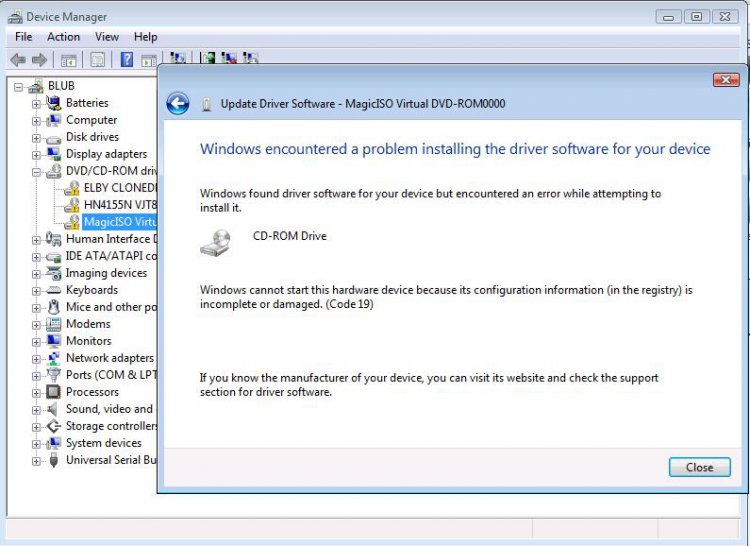Expand the Keyboards category
This screenshot has height=546, width=750.
click(x=36, y=291)
